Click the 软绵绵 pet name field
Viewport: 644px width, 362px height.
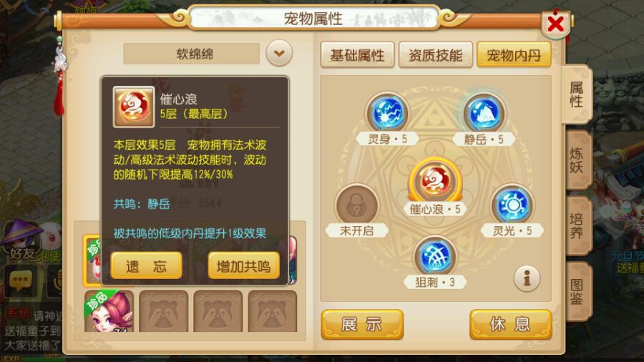pyautogui.click(x=191, y=54)
